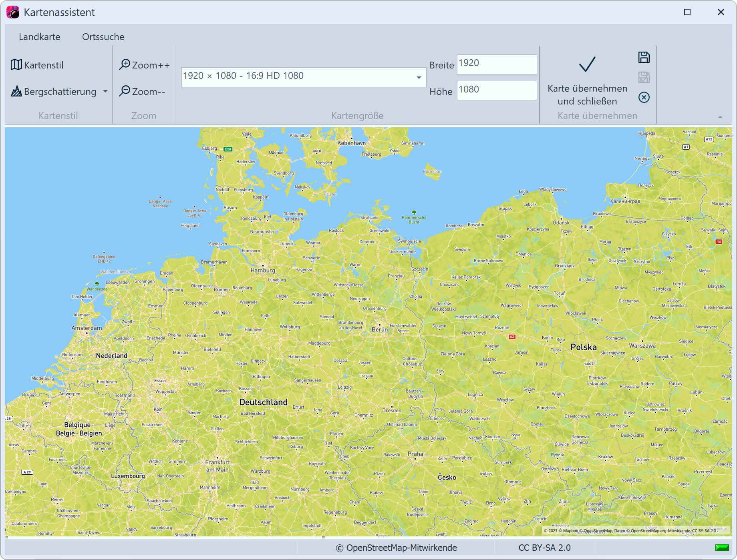Viewport: 737px width, 560px height.
Task: Click inside the Breite width field
Action: click(x=497, y=64)
